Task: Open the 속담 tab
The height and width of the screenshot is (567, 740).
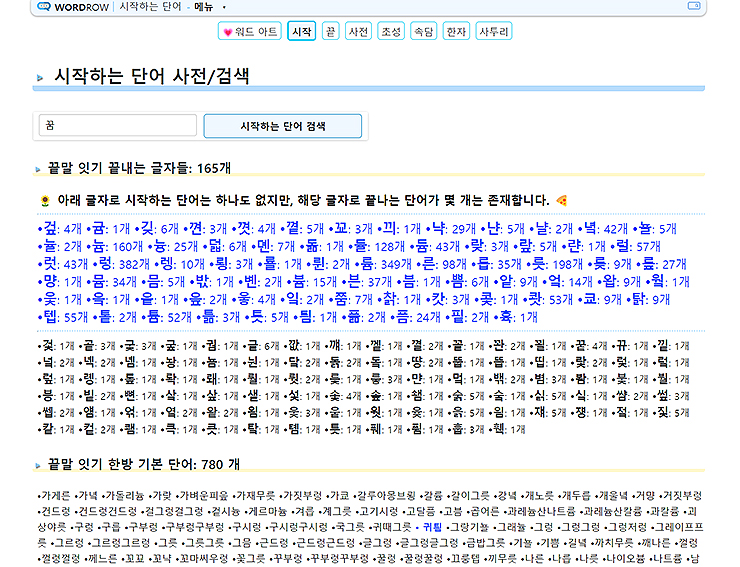Action: [x=423, y=32]
